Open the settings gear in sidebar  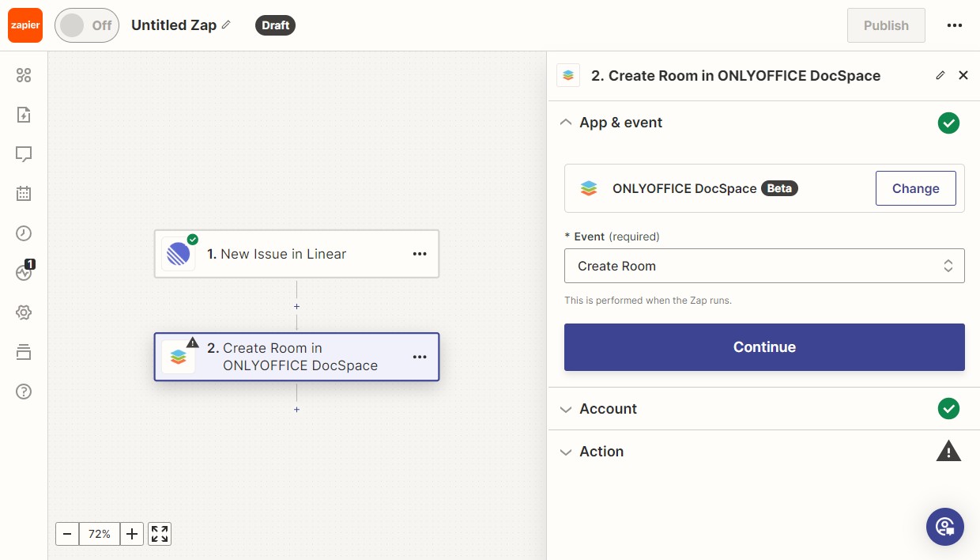click(24, 312)
